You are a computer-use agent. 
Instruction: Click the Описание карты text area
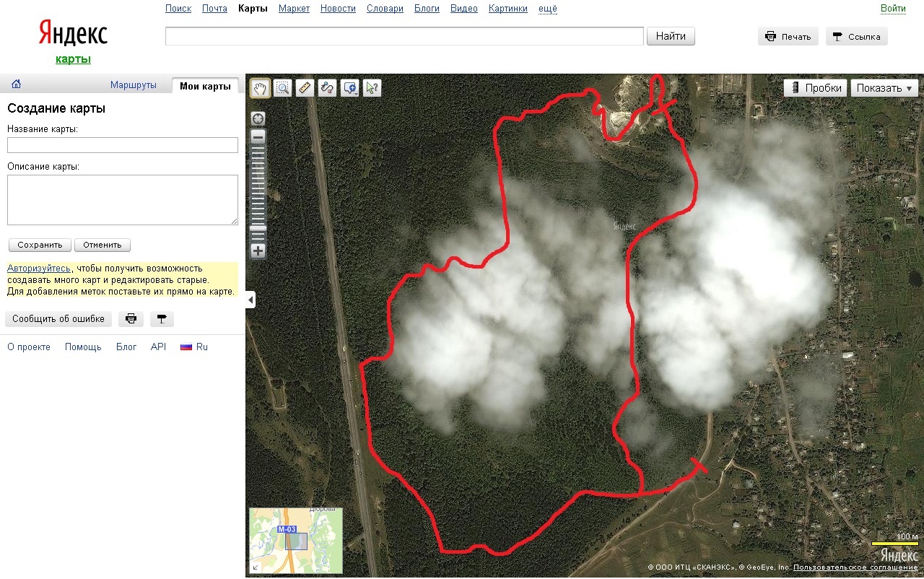tap(123, 200)
